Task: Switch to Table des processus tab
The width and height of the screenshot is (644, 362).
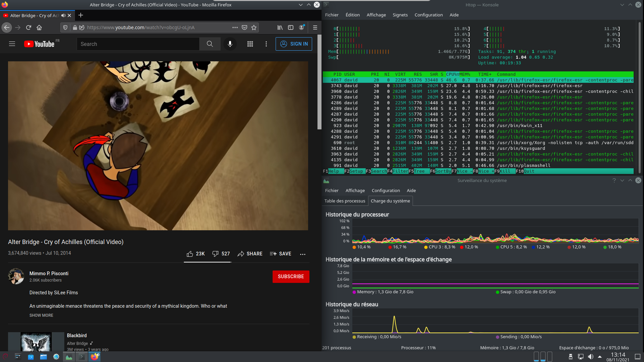Action: 345,201
